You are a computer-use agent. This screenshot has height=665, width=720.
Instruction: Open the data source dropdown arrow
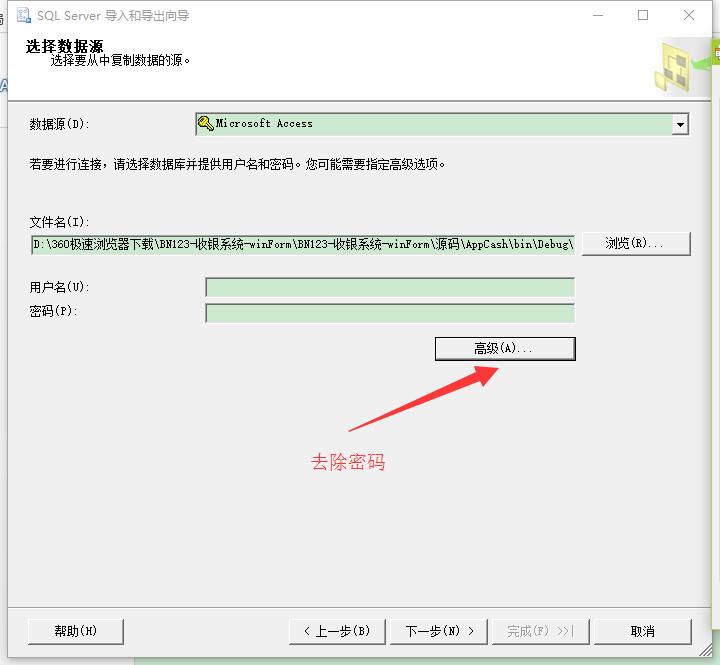coord(680,124)
